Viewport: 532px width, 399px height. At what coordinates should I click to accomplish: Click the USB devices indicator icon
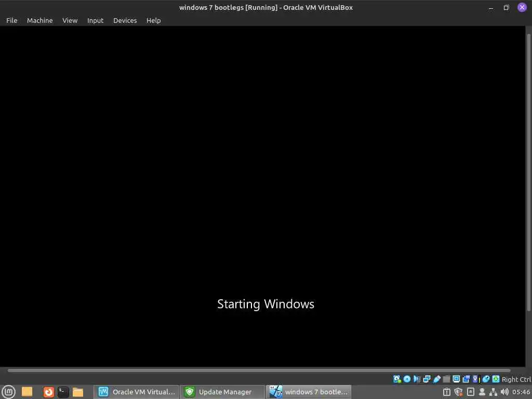click(436, 379)
